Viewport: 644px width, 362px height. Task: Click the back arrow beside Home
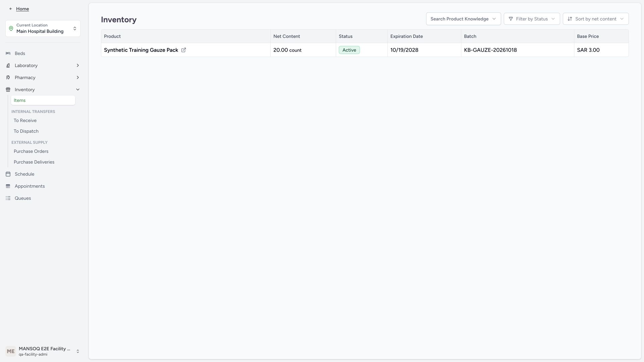[x=11, y=9]
